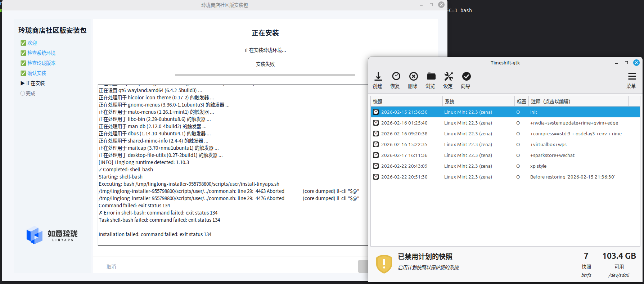Click the 检查玲珑版本 step in sidebar
The image size is (644, 284).
tap(38, 63)
